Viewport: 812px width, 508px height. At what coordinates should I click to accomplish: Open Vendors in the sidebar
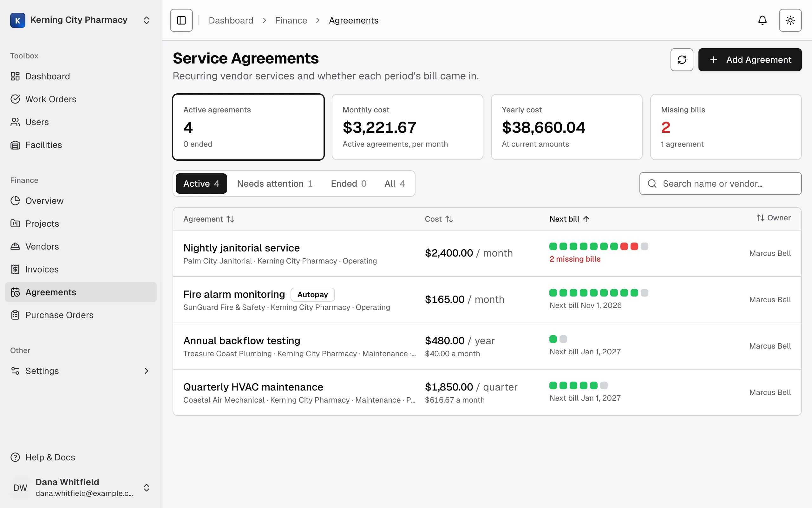coord(81,246)
